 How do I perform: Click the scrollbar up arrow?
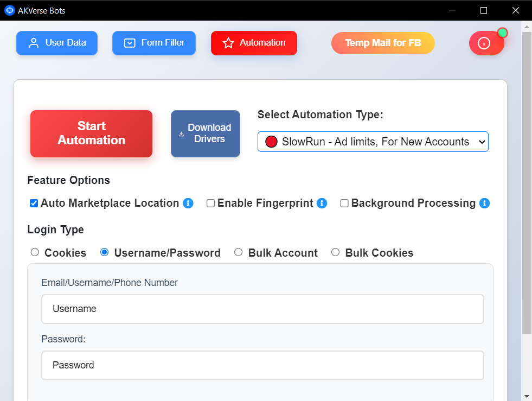tap(527, 27)
